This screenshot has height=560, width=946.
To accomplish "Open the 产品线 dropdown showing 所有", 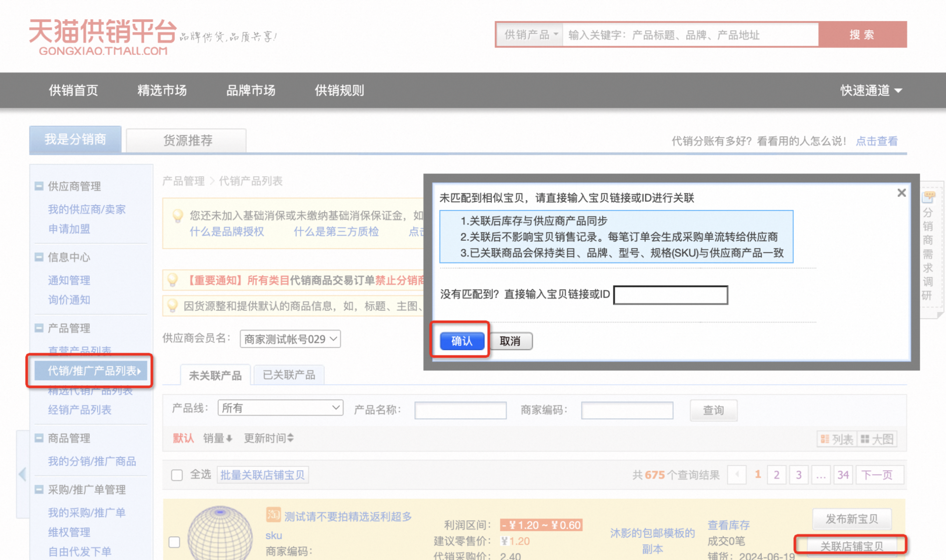I will pos(280,408).
